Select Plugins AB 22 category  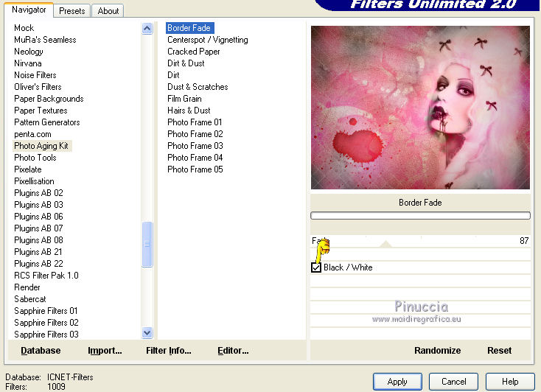(38, 263)
